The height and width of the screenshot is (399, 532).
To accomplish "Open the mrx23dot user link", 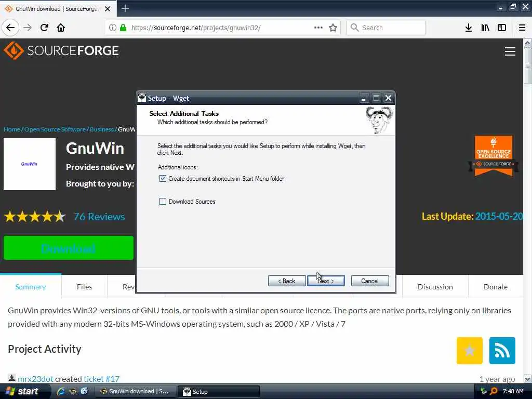I will [x=35, y=379].
